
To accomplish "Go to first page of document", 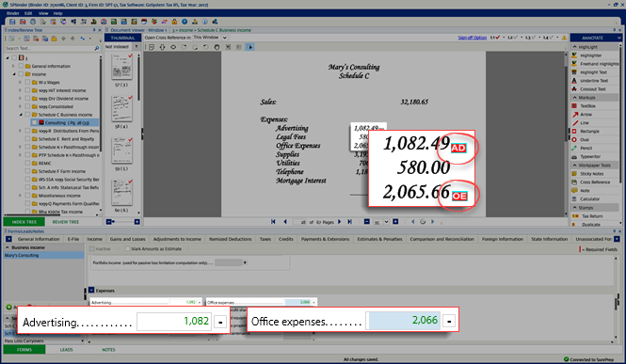I will 274,222.
